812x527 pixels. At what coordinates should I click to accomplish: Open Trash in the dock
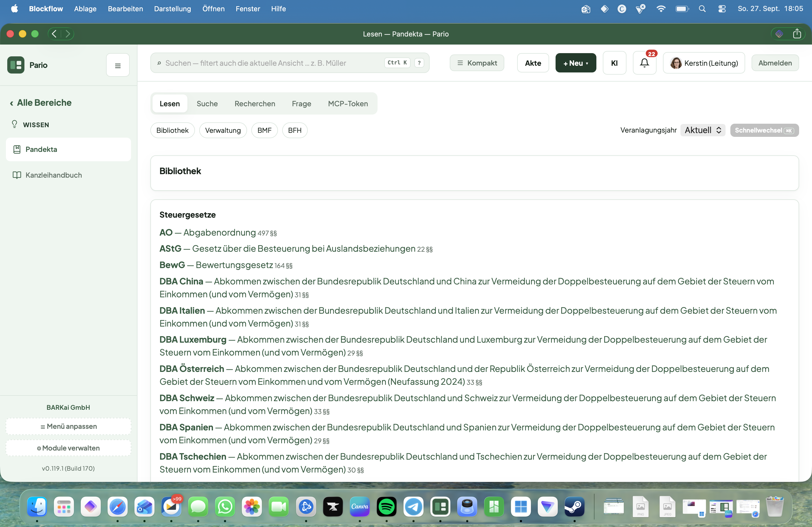coord(774,507)
